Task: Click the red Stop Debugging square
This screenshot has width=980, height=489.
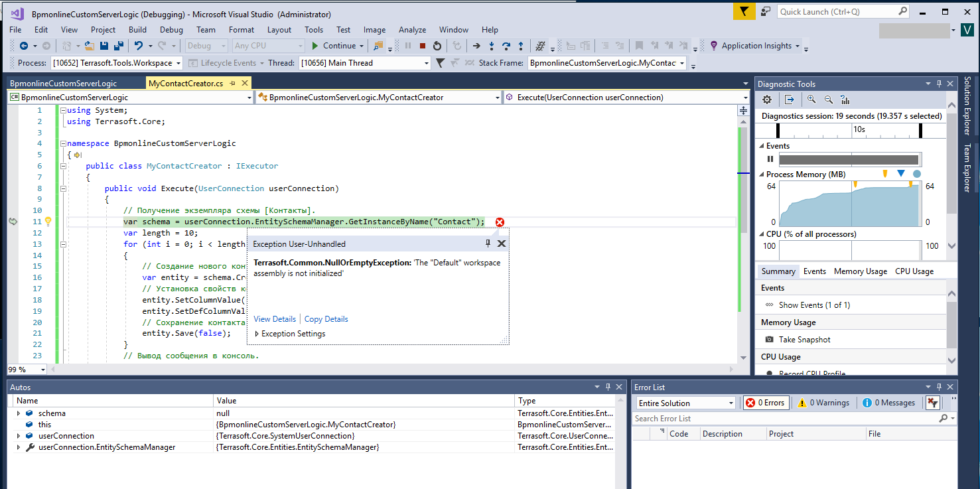Action: pyautogui.click(x=423, y=46)
